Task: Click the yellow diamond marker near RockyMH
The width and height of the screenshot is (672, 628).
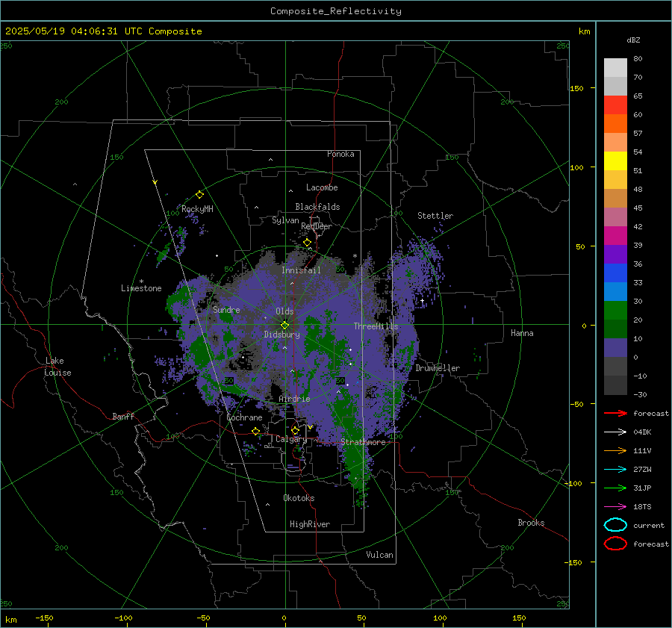Action: coord(199,195)
